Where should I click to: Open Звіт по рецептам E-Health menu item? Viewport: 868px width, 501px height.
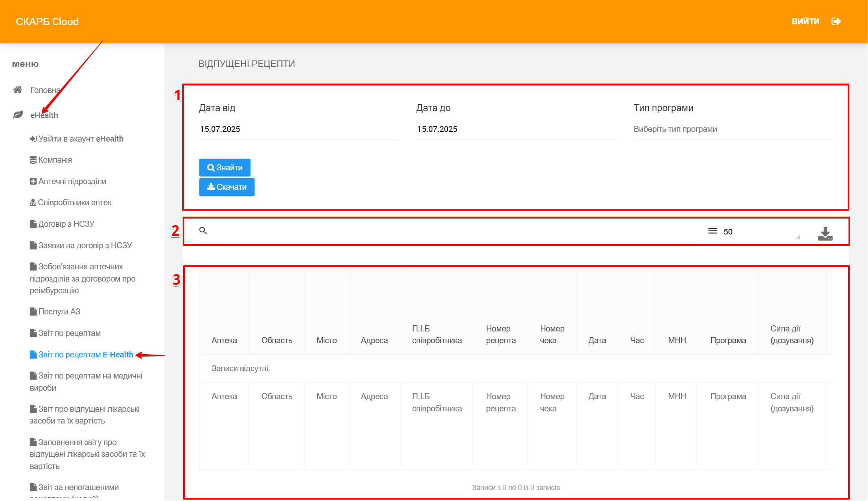coord(86,355)
